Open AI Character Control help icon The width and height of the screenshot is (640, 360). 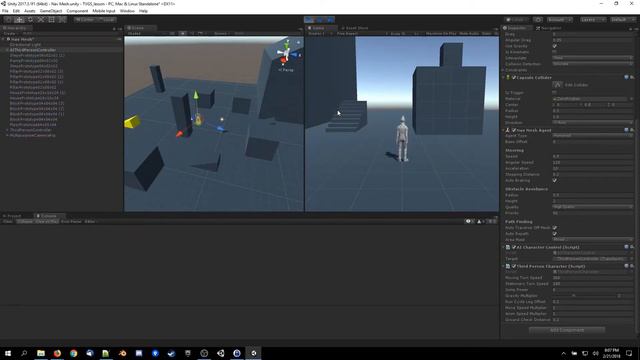point(626,247)
